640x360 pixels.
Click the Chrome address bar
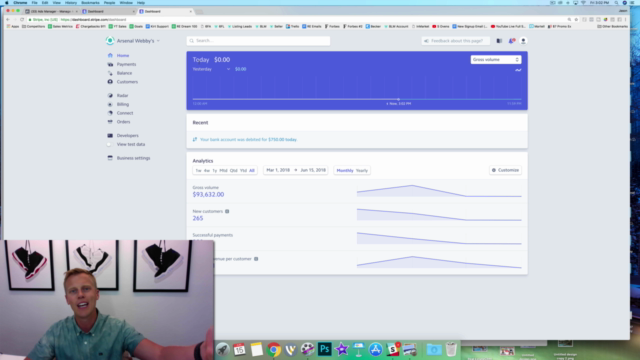298,19
